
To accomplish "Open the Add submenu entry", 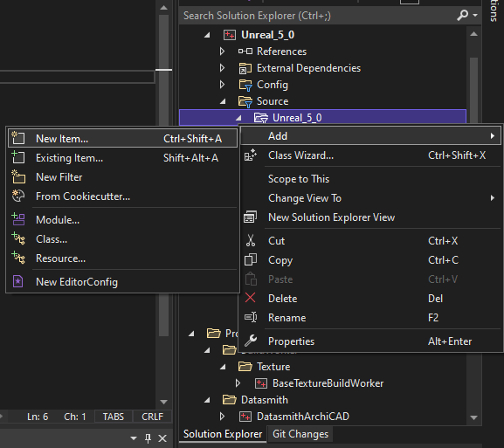I will (371, 136).
